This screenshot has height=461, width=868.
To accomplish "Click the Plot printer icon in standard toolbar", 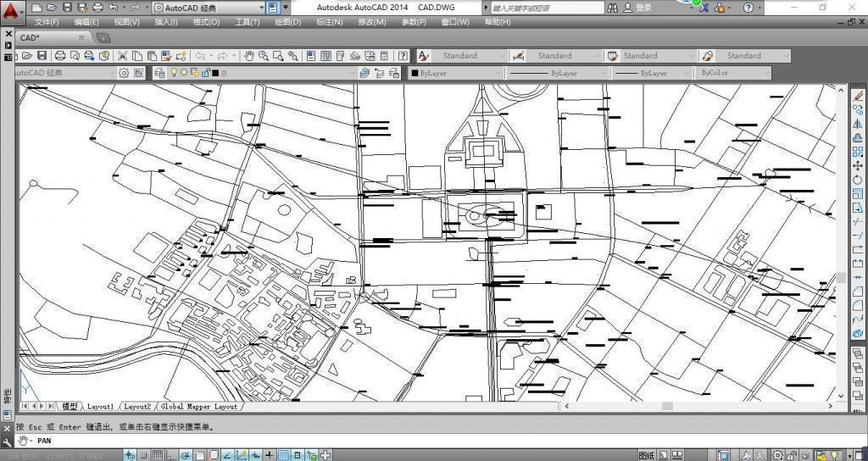I will [60, 56].
